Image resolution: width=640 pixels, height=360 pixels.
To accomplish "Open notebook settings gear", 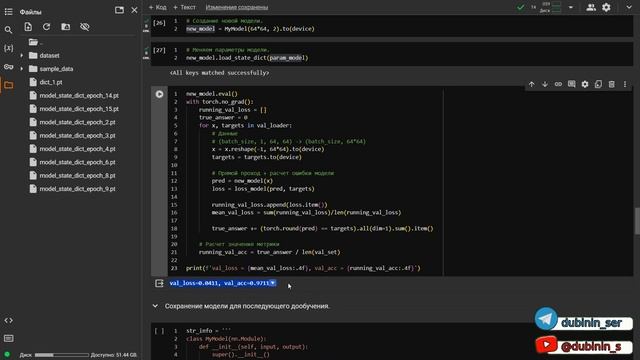I will 606,7.
